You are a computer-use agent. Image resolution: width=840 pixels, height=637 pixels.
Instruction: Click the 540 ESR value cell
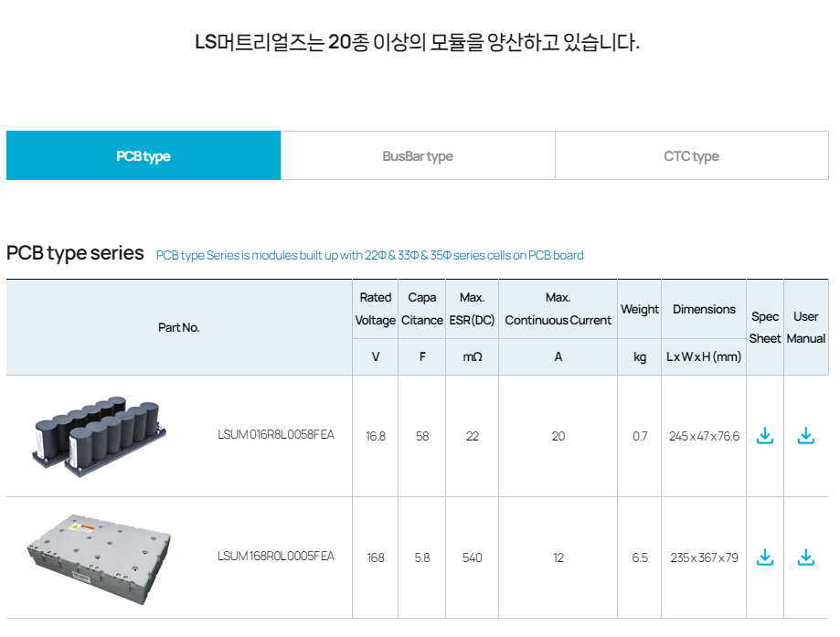472,557
